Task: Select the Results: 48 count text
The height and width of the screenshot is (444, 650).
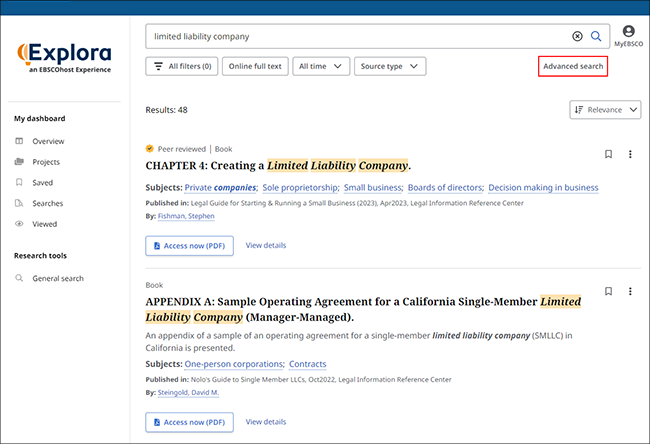Action: tap(166, 110)
